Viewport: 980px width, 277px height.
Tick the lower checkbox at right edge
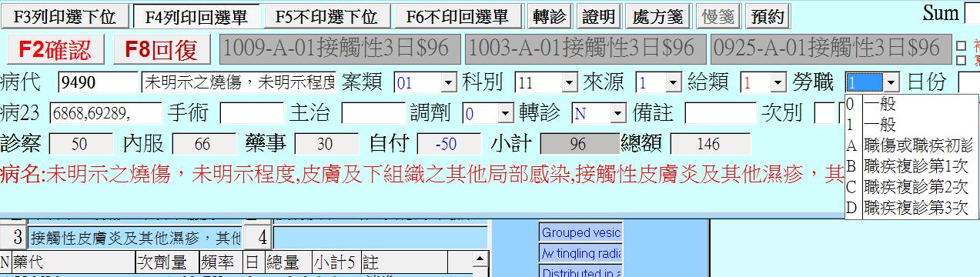[960, 59]
